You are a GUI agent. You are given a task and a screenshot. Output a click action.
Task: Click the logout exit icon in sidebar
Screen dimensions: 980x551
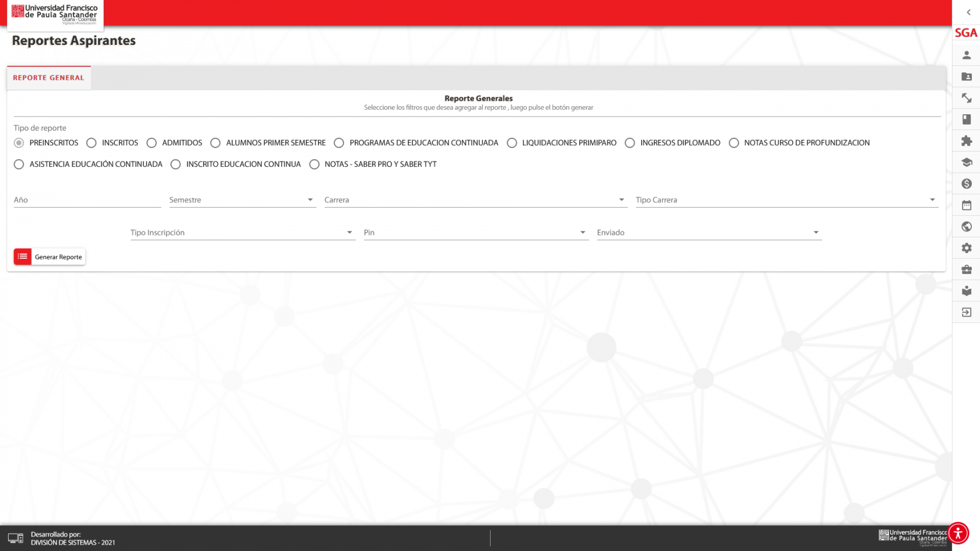966,313
